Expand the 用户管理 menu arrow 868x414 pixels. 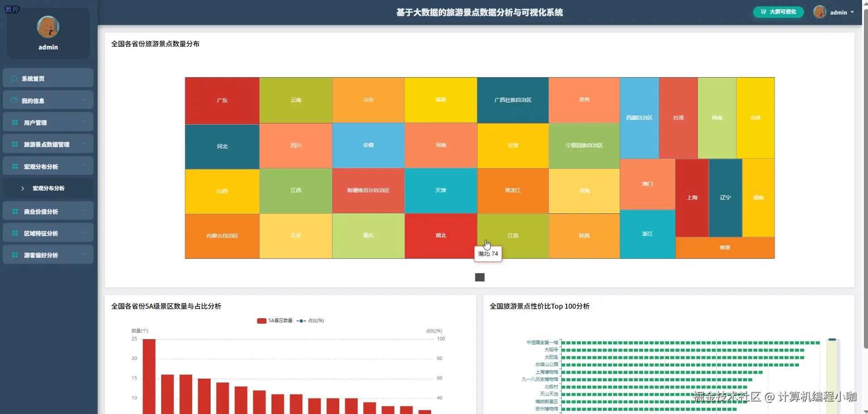84,122
